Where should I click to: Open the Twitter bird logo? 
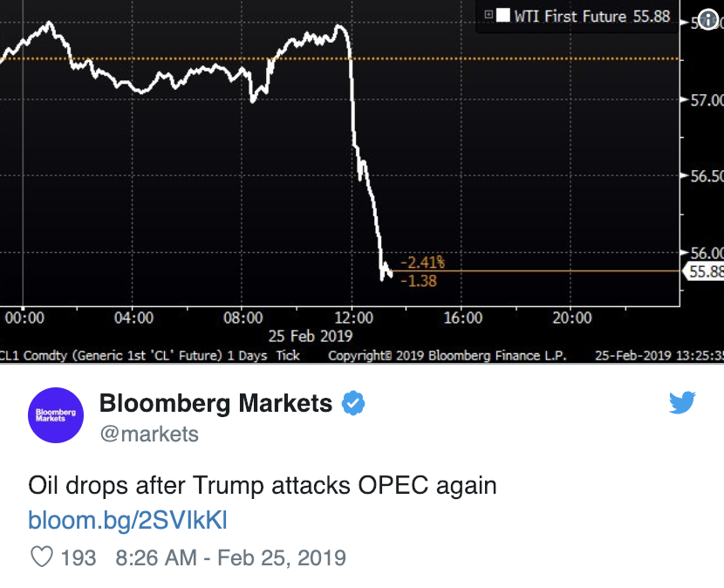pos(682,402)
